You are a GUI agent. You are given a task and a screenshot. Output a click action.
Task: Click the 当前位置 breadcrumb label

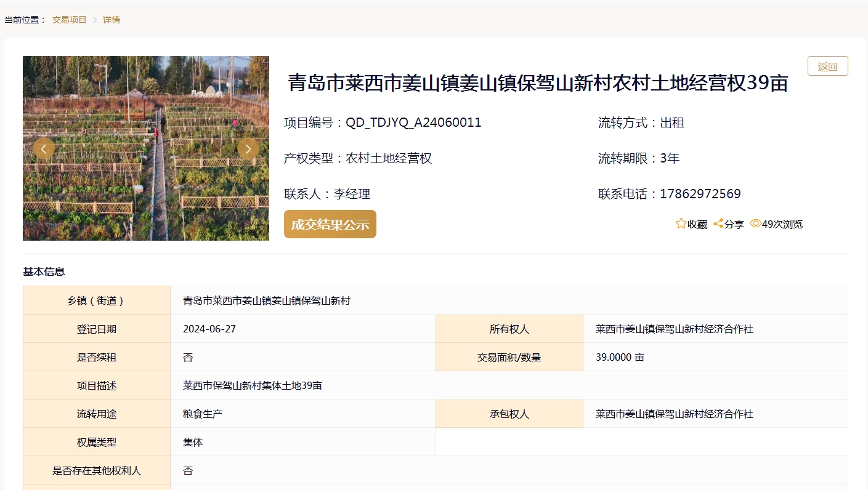coord(25,20)
